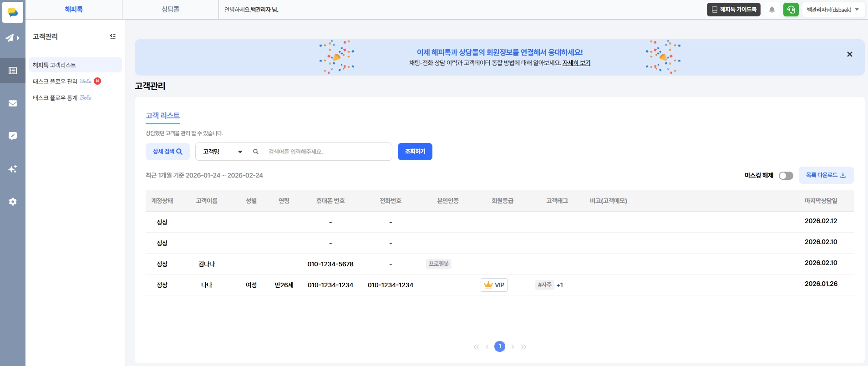Open 태스크 플로우 관리 menu item
This screenshot has width=868, height=366.
click(x=55, y=81)
